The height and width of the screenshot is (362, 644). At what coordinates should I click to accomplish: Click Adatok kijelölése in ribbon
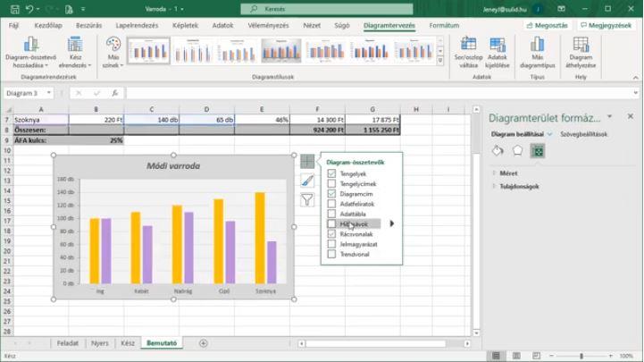point(498,49)
